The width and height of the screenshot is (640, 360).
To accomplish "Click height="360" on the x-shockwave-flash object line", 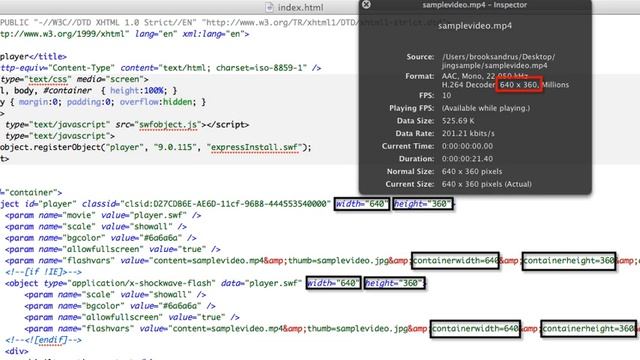I will (394, 283).
